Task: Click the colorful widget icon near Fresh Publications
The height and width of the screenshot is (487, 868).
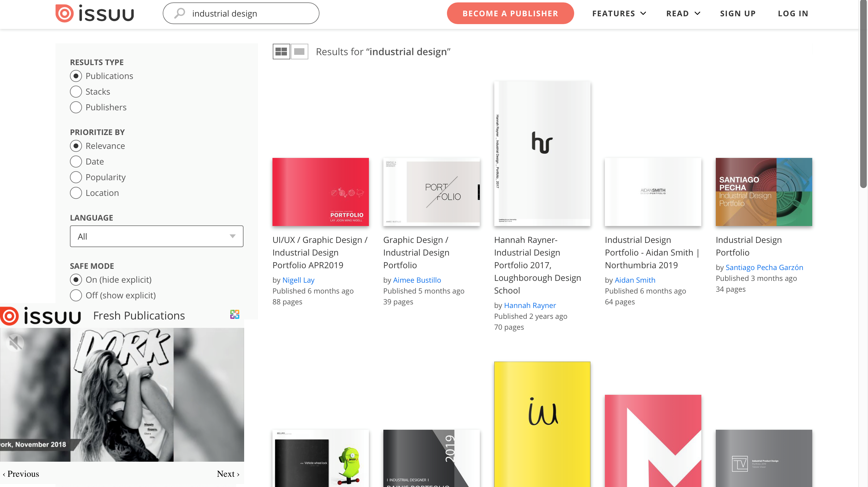Action: click(234, 314)
